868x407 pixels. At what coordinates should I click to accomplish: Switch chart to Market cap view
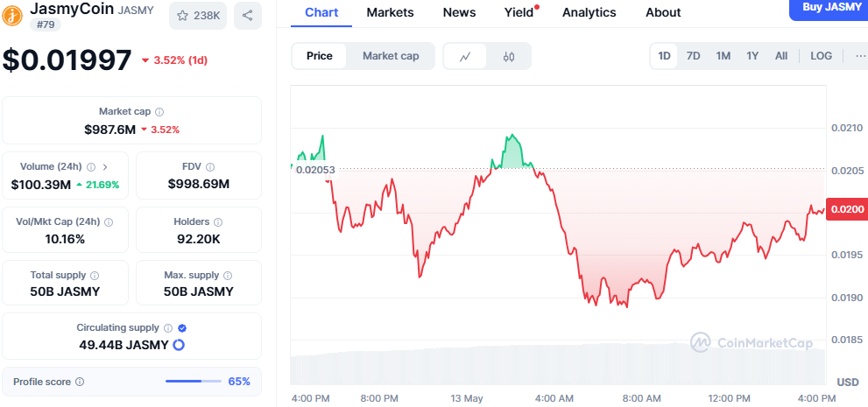click(391, 56)
